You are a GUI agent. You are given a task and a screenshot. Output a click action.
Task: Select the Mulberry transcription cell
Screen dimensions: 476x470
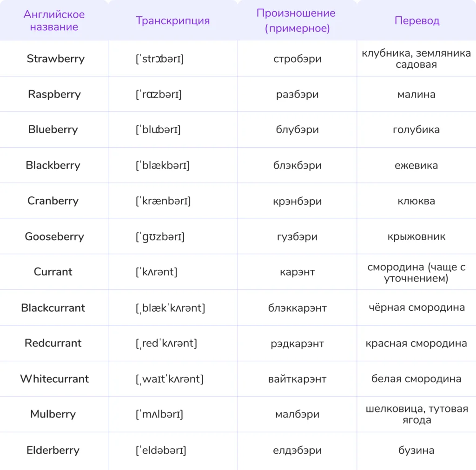(159, 414)
